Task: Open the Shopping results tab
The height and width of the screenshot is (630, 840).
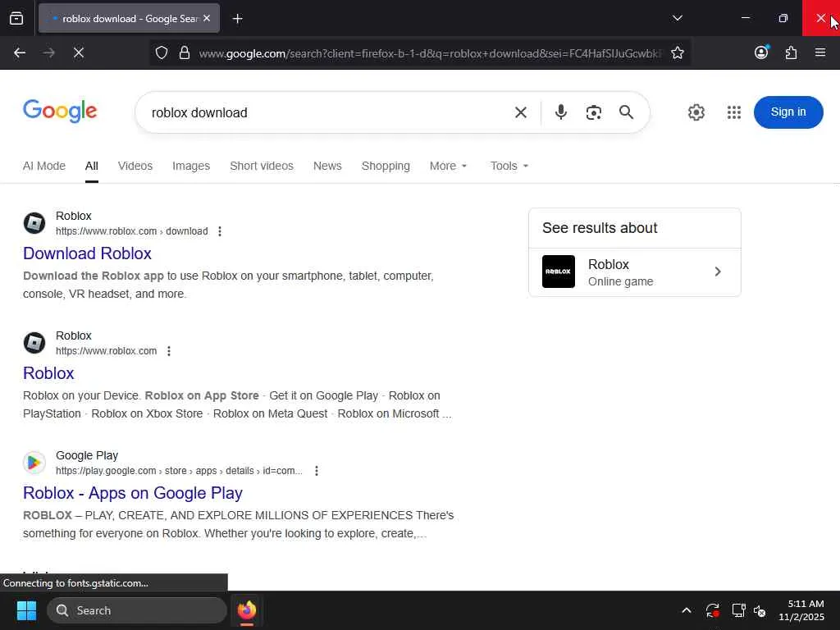Action: (x=386, y=166)
